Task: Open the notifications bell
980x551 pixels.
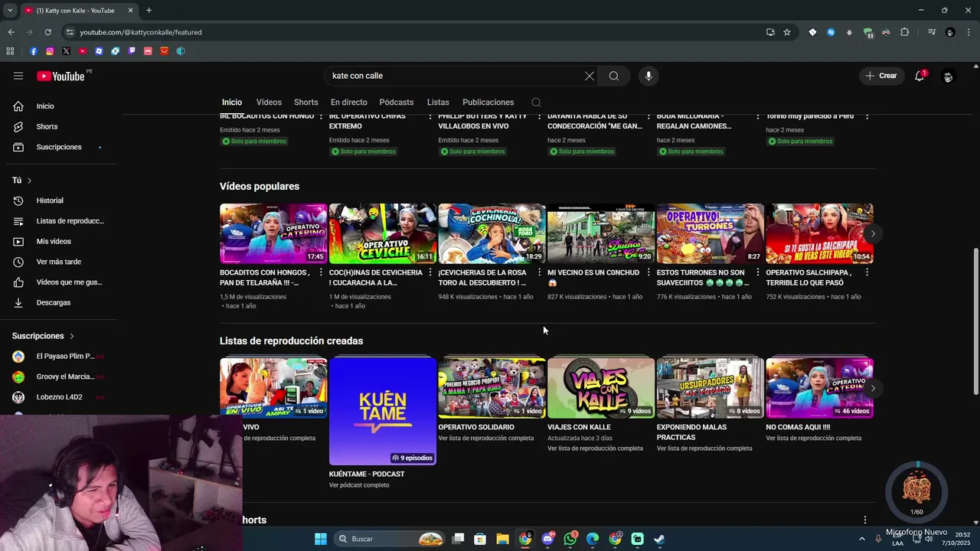Action: pos(920,76)
